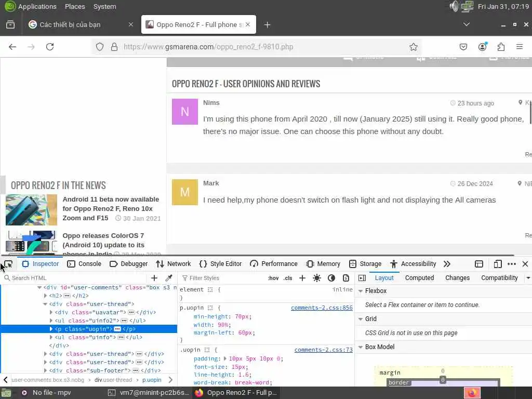Switch to Responsive Design Mode
The image size is (532, 399).
click(498, 264)
